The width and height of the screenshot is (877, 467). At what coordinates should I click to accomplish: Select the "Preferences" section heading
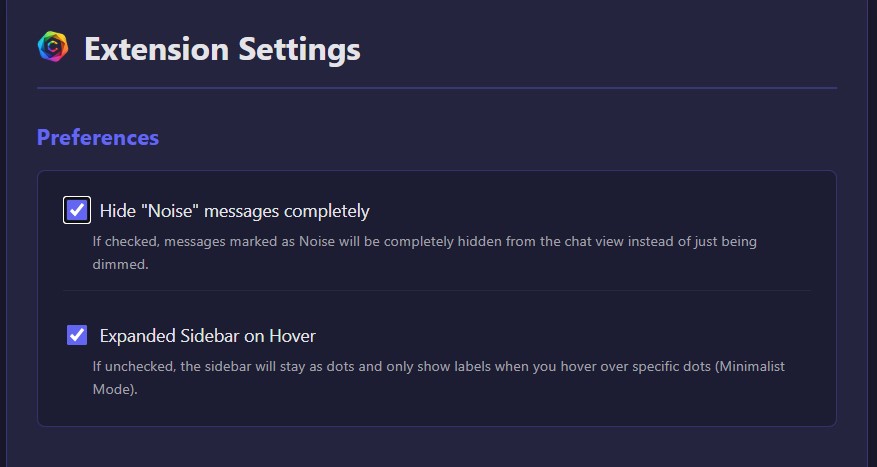pos(98,137)
